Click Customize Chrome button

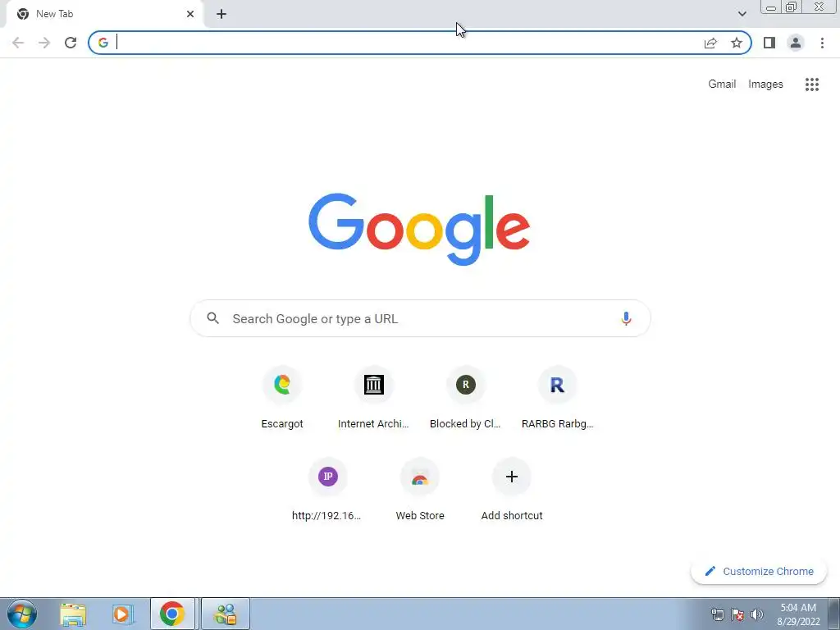point(759,571)
